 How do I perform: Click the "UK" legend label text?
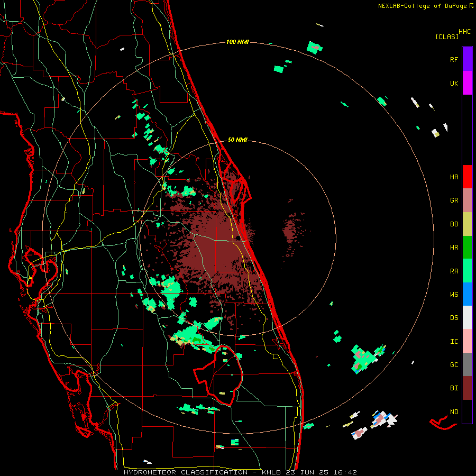(x=454, y=84)
